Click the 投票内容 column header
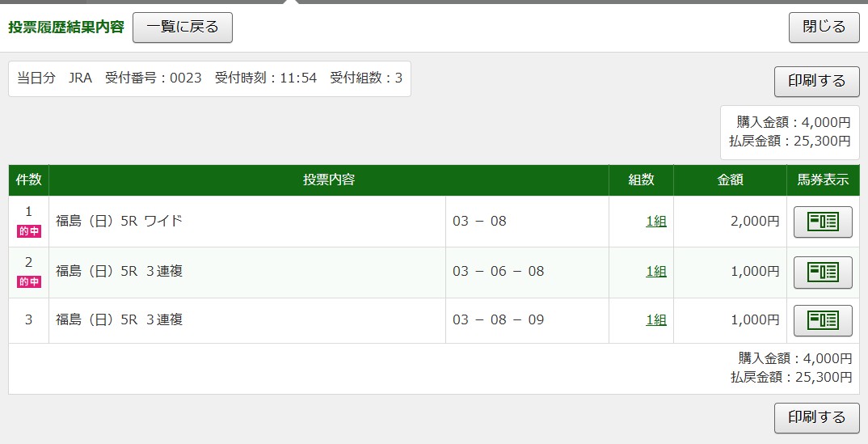Screen dimensions: 868x444 tap(329, 180)
